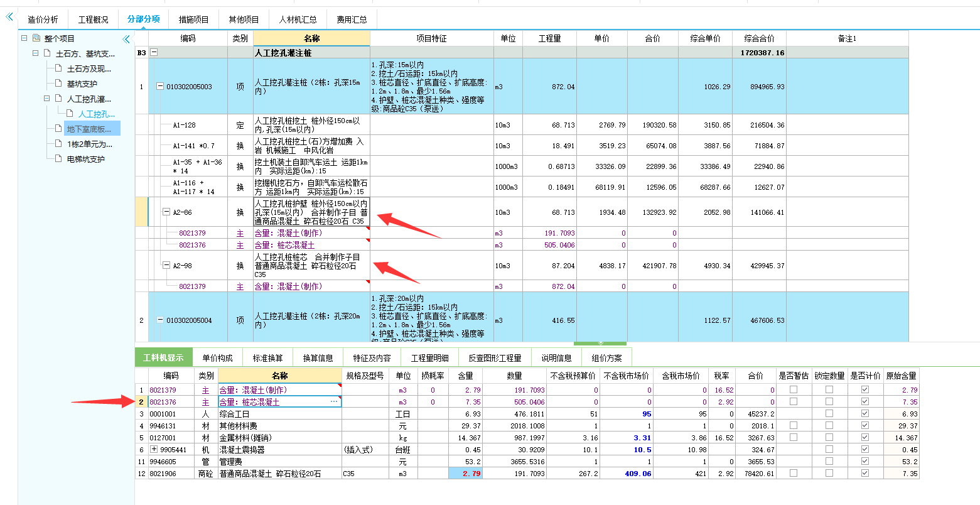Viewport: 980px width, 505px height.
Task: Uncheck 是否计价 for 综合工日 row
Action: (x=866, y=414)
